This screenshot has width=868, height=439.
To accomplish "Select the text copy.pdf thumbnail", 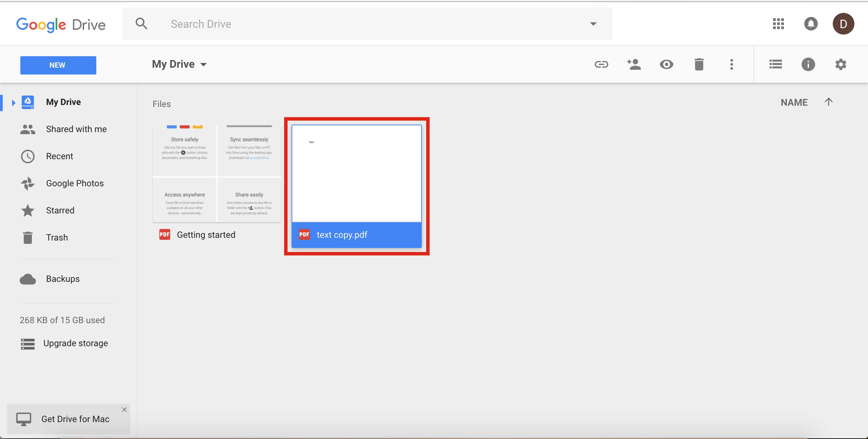I will pos(356,173).
